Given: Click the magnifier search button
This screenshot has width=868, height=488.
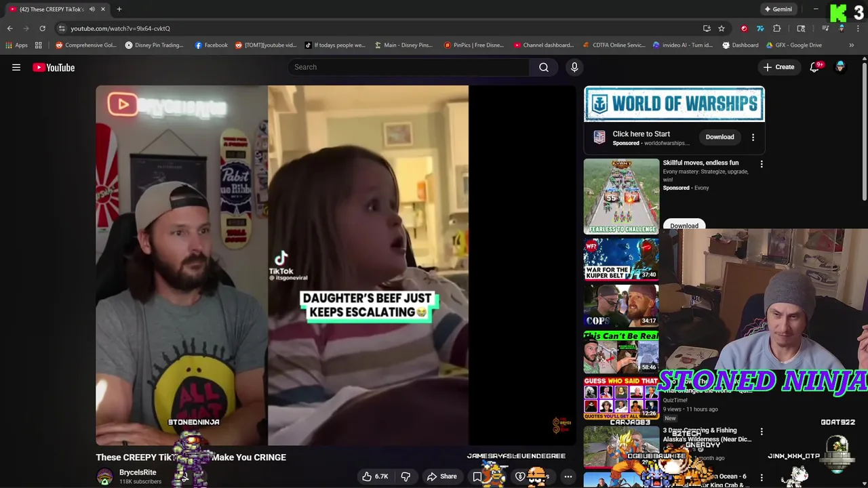Looking at the screenshot, I should pos(544,67).
